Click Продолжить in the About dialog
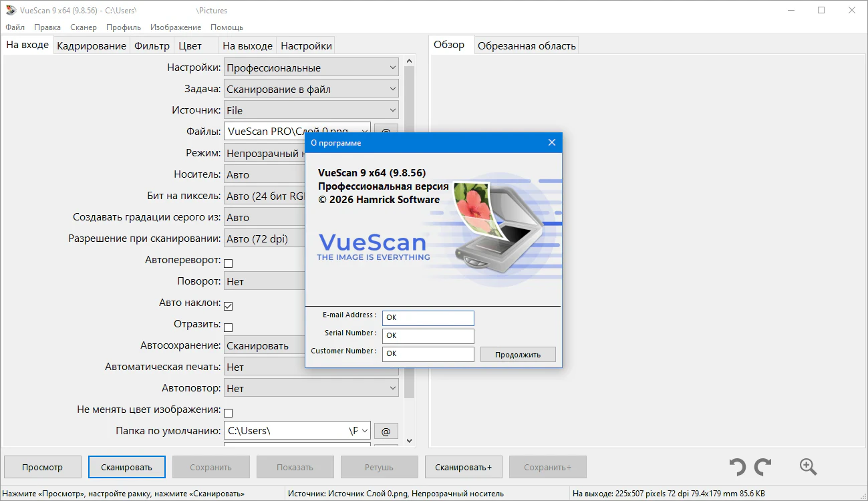The image size is (868, 501). pos(518,354)
